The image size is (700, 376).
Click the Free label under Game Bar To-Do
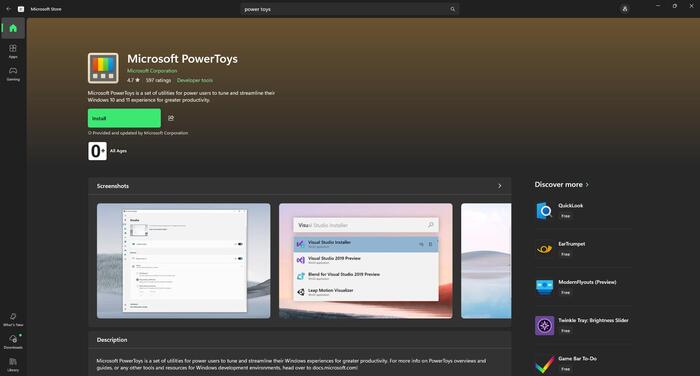[565, 369]
